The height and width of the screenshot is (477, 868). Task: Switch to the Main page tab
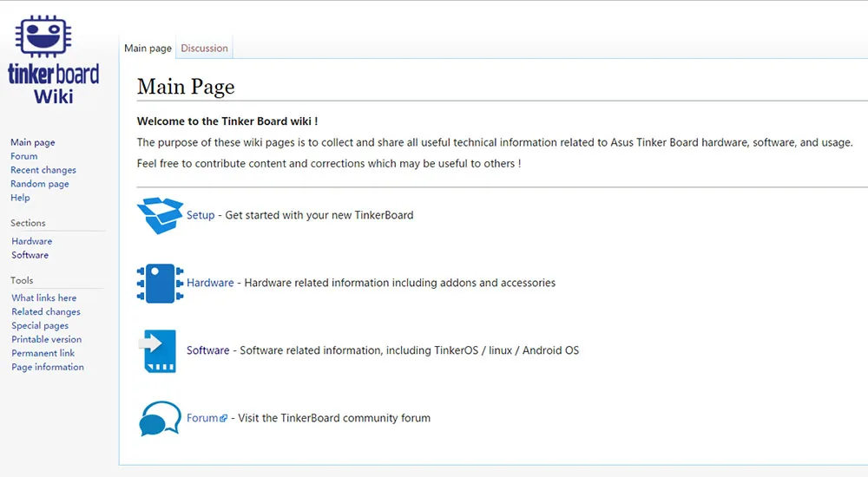tap(148, 49)
